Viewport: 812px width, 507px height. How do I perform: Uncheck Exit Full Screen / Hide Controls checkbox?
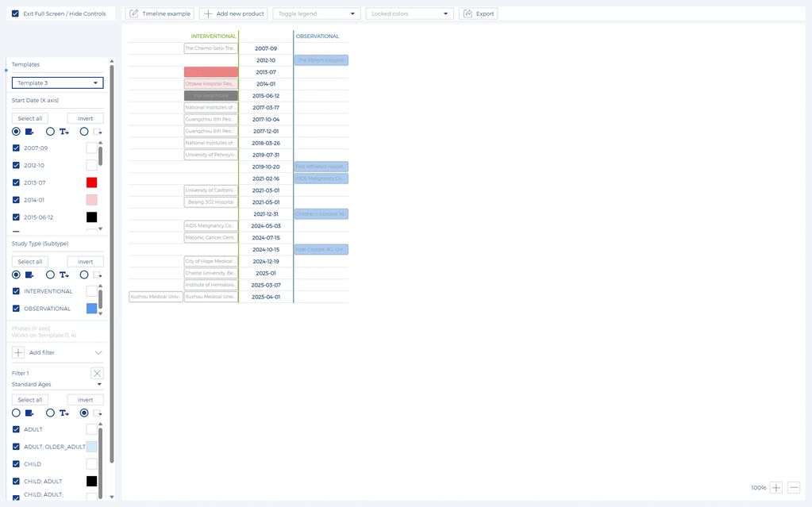coord(15,13)
